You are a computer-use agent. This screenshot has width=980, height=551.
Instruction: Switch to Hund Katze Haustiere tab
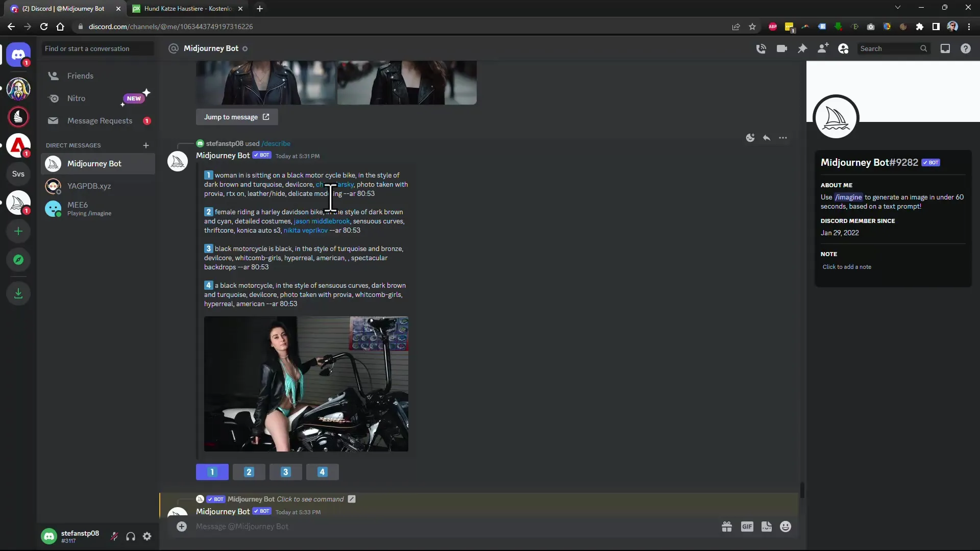point(187,9)
